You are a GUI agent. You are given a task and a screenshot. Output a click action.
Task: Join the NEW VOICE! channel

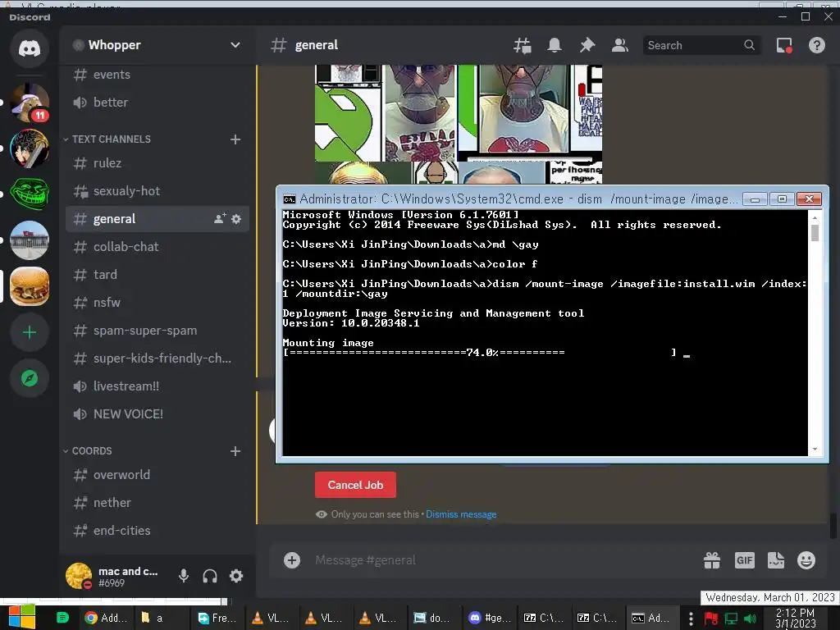157,414
